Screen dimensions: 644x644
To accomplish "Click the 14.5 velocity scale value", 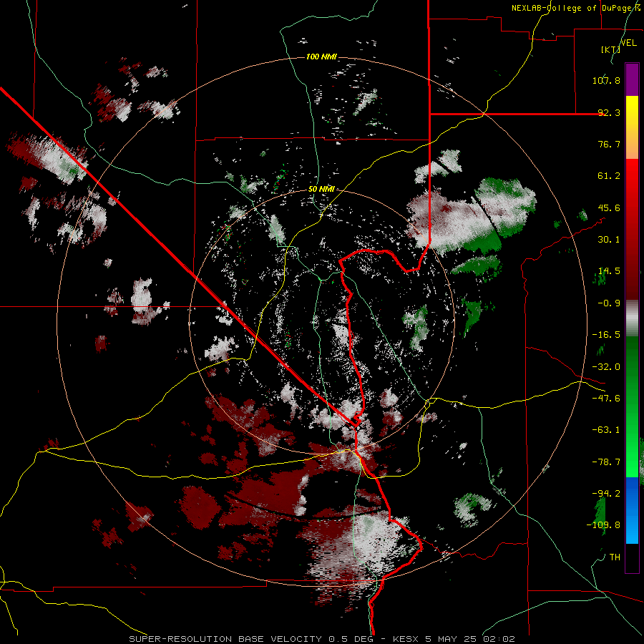I will click(609, 271).
